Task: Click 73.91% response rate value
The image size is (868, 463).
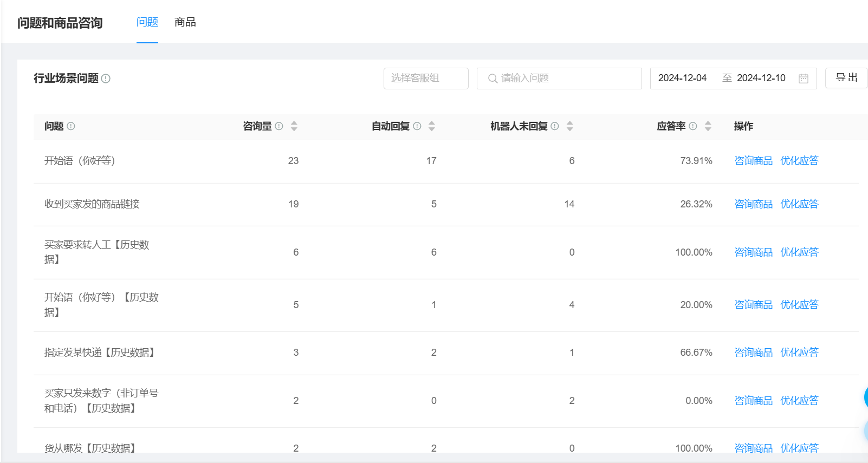Action: [x=696, y=161]
